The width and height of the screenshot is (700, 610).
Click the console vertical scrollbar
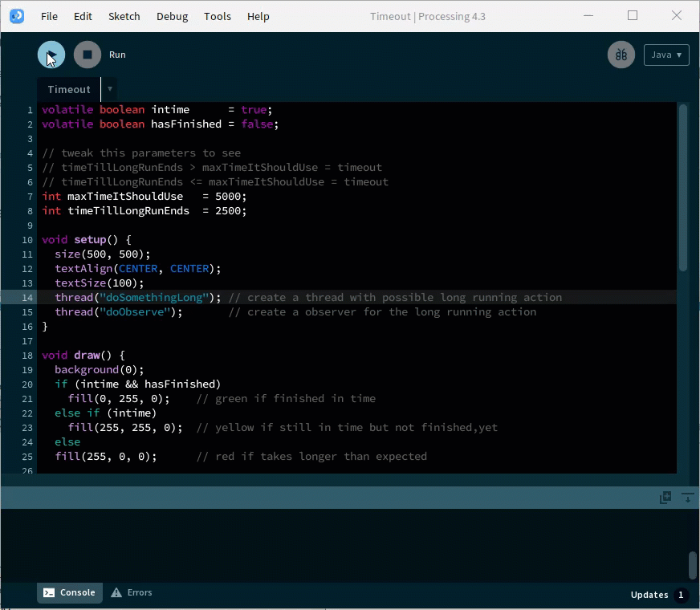tap(693, 565)
